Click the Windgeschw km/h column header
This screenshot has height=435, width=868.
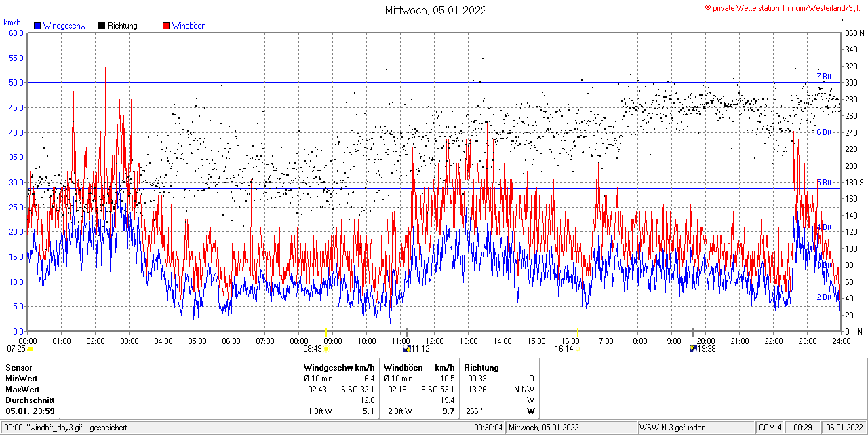coord(339,368)
